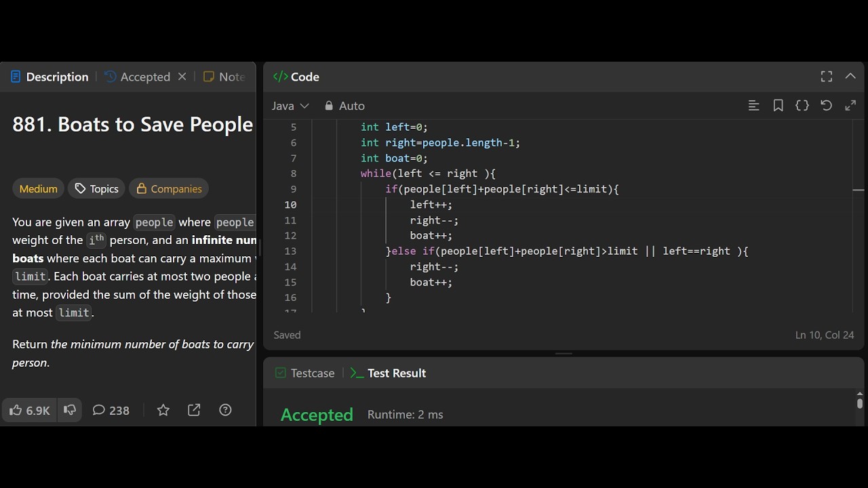Click line number 10 in the gutter
The image size is (868, 488).
coord(290,205)
